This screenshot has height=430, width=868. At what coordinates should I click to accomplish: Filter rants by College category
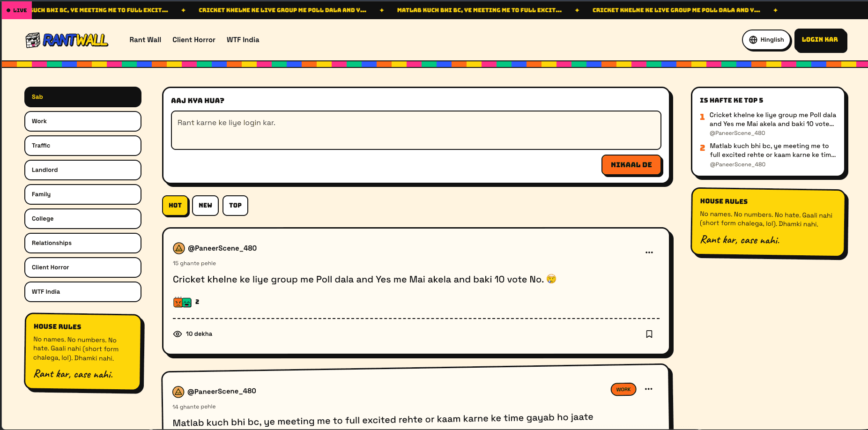tap(83, 219)
